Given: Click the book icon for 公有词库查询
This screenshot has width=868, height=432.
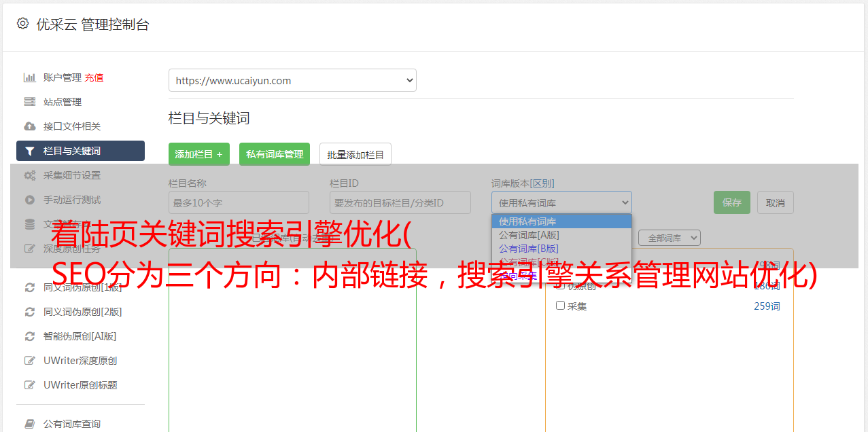Looking at the screenshot, I should pyautogui.click(x=30, y=424).
